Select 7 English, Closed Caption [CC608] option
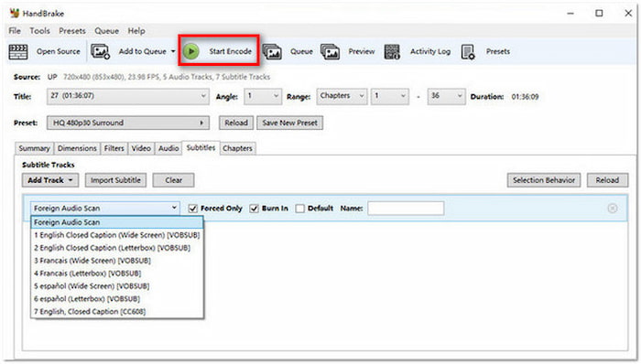The width and height of the screenshot is (641, 364). click(x=117, y=311)
